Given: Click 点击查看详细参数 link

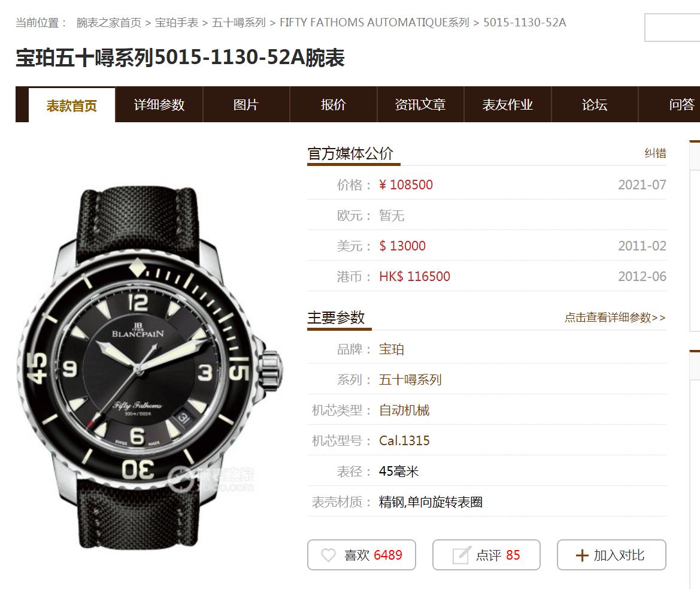Looking at the screenshot, I should click(615, 318).
